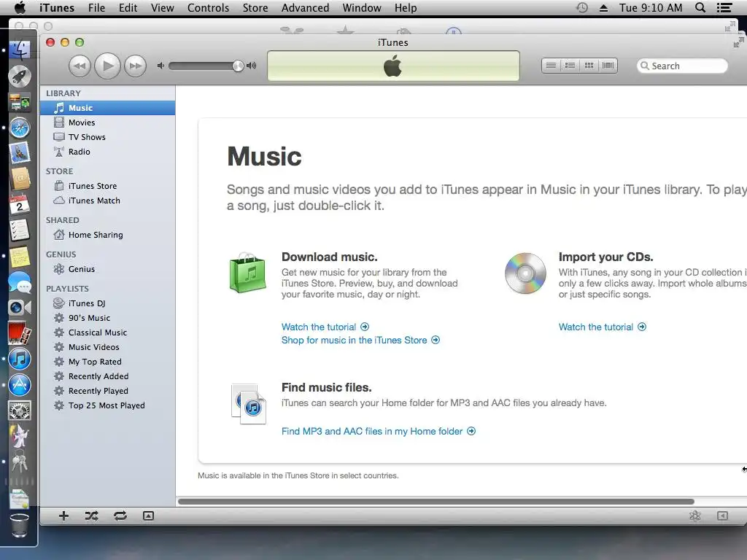
Task: Click Shop for music in the iTunes Store
Action: pos(360,340)
